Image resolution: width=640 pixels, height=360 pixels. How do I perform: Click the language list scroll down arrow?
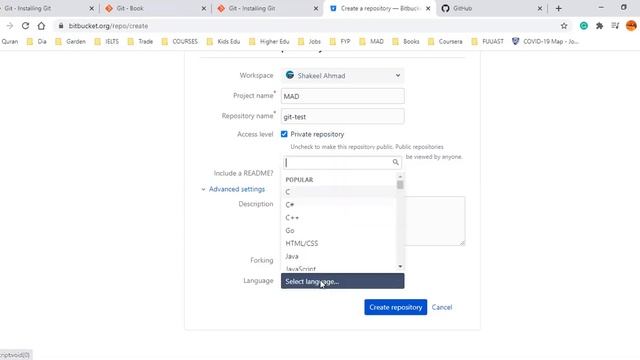click(400, 266)
